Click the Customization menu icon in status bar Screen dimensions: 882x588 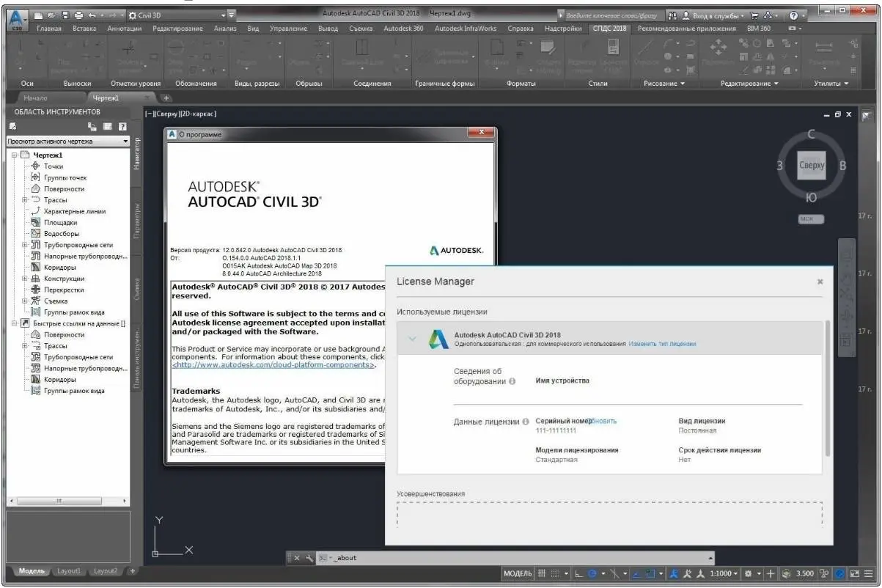[870, 573]
